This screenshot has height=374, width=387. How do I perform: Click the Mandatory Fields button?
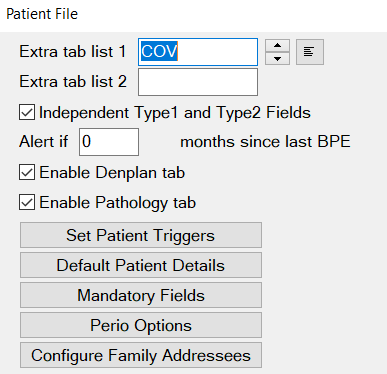click(141, 295)
